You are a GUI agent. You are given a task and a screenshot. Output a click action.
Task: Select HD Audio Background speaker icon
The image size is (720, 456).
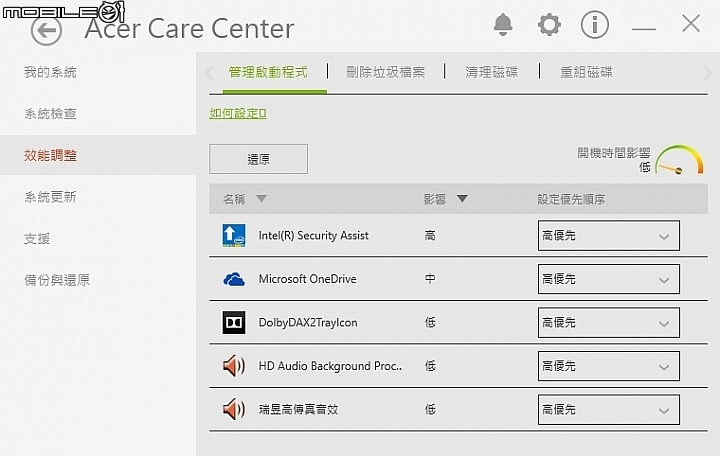pyautogui.click(x=234, y=366)
